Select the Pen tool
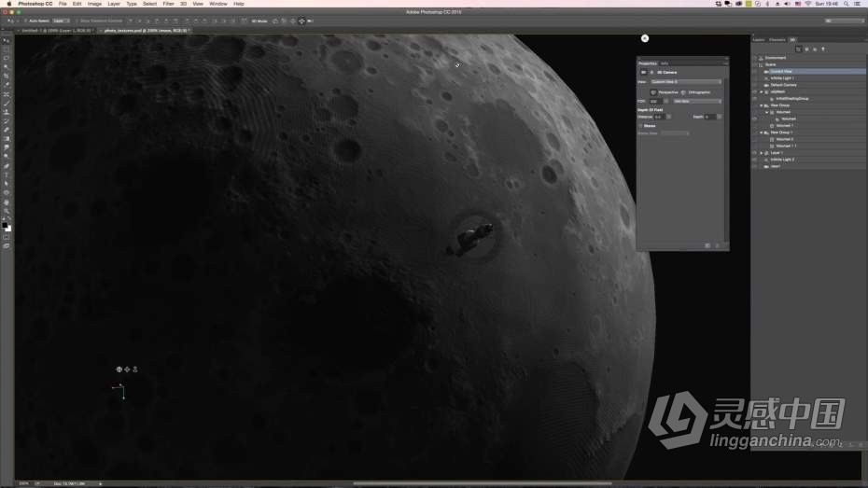 point(7,165)
